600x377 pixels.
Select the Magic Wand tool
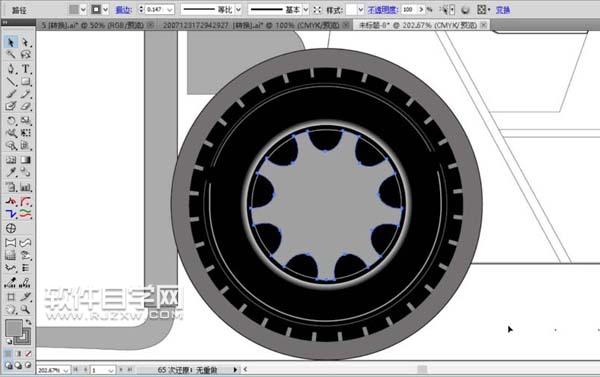coord(11,54)
